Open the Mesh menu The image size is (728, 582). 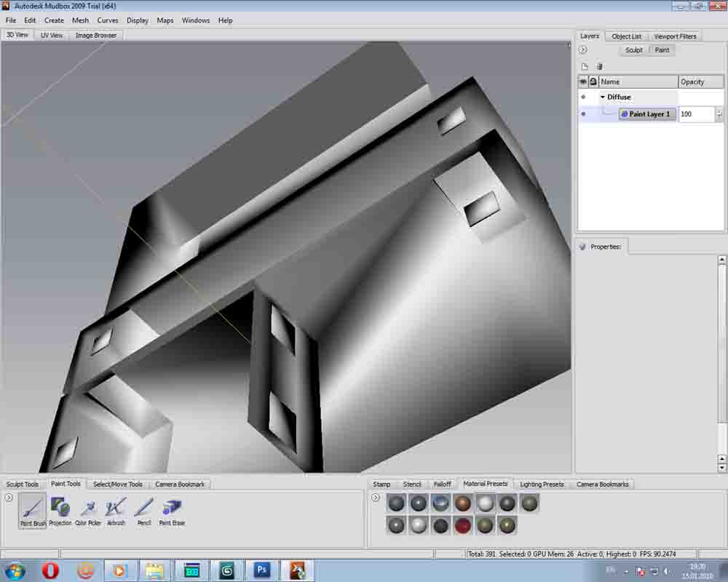coord(80,20)
